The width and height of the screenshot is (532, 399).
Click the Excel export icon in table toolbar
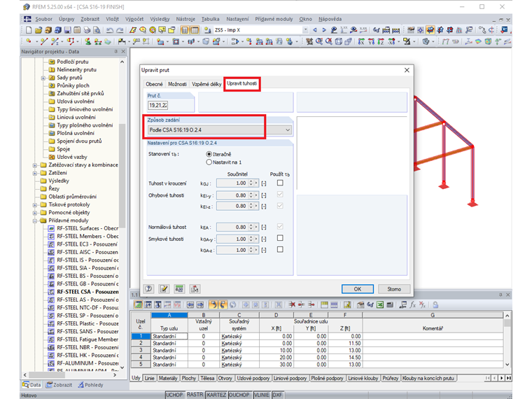coord(380,304)
